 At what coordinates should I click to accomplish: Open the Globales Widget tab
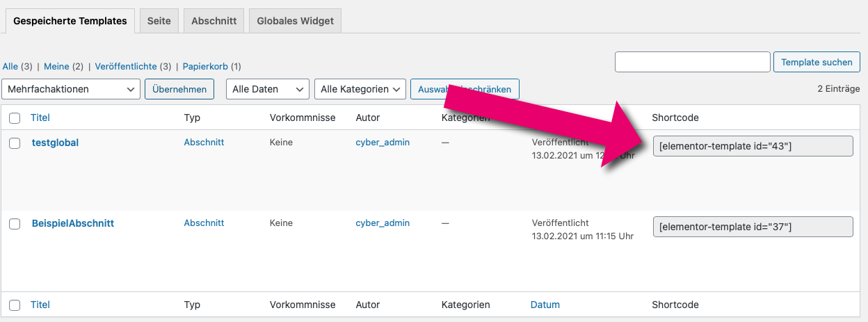296,21
